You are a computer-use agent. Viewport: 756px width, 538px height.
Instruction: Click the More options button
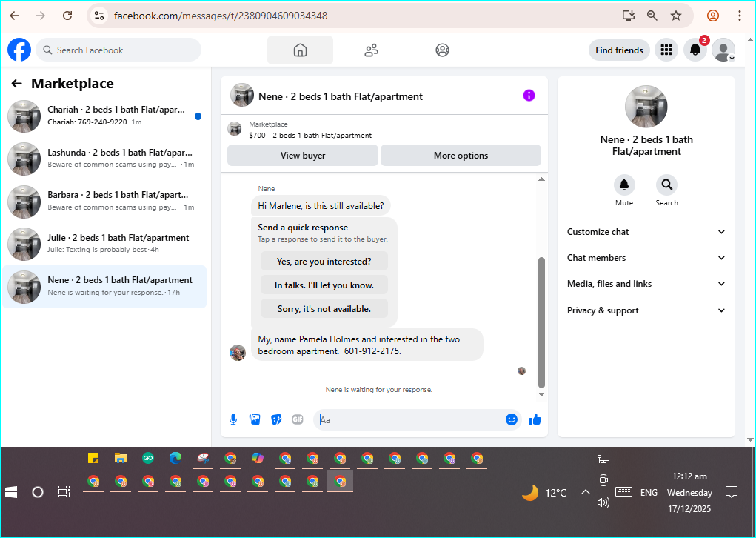click(461, 156)
